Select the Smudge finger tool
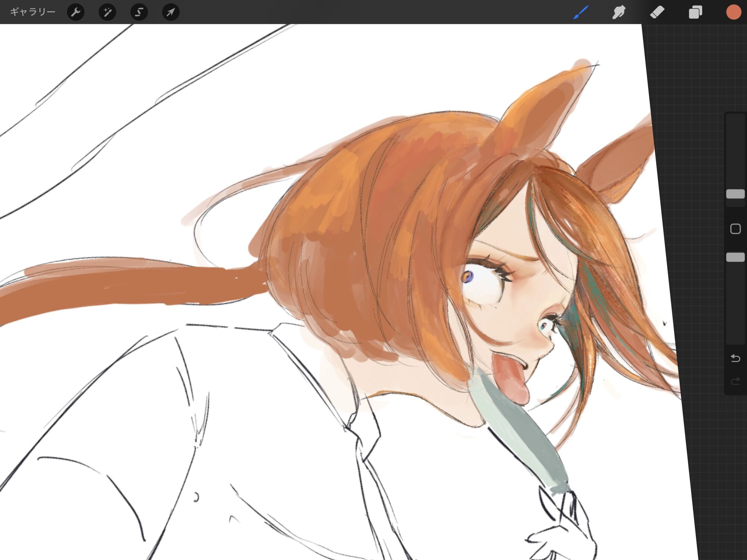This screenshot has height=560, width=747. point(619,12)
